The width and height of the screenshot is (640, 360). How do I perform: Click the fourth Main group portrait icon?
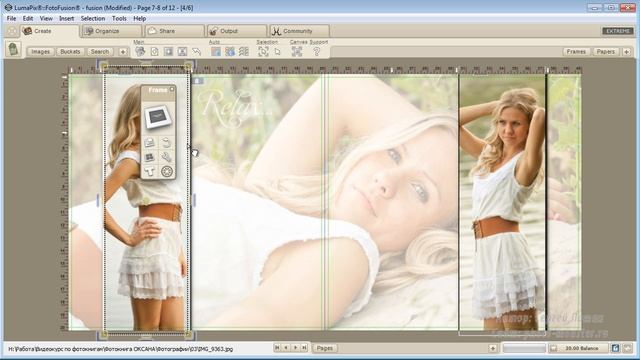pos(182,51)
